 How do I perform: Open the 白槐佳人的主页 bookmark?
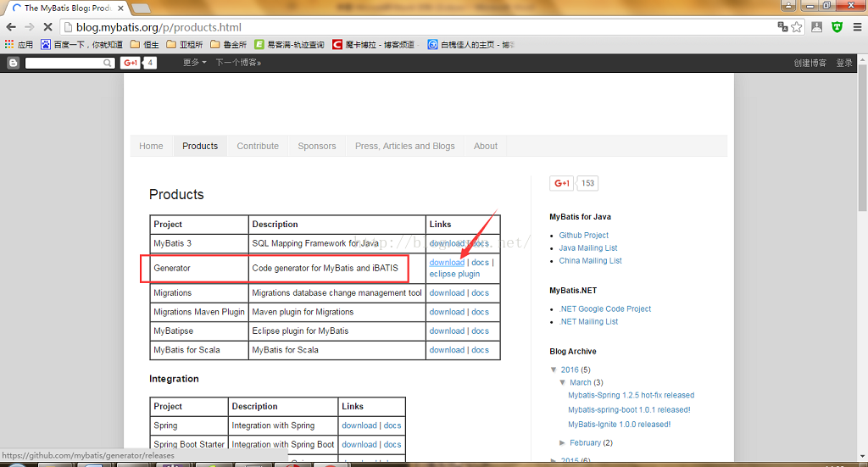[471, 44]
